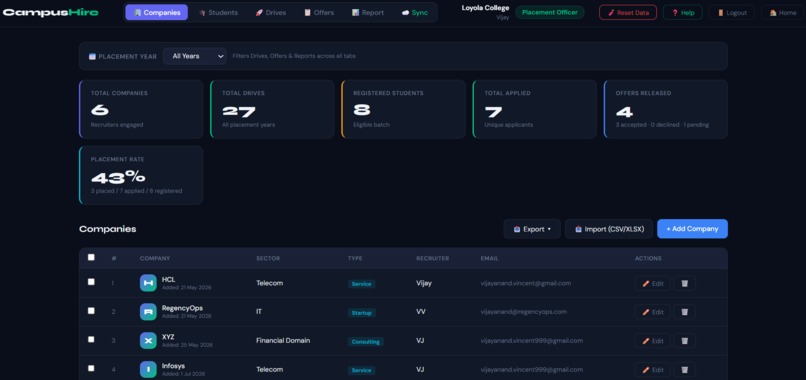This screenshot has height=380, width=806.
Task: Click the Placement Officer role badge
Action: [549, 12]
